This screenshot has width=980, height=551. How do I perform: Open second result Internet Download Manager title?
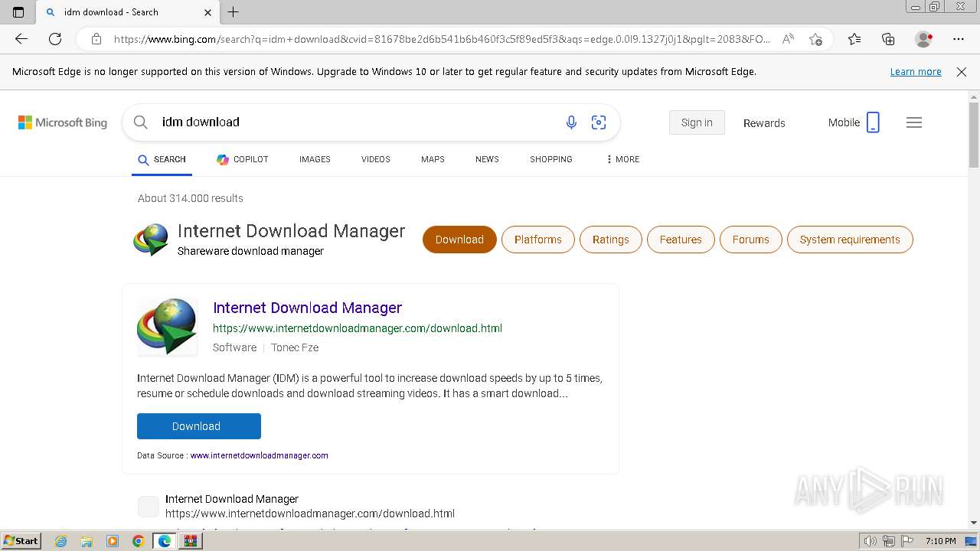click(x=232, y=499)
